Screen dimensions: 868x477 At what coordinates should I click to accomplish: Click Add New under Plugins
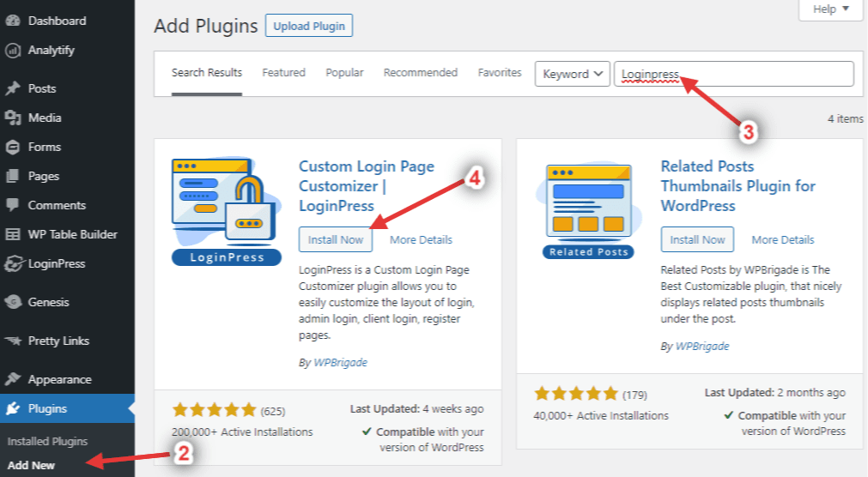click(31, 465)
